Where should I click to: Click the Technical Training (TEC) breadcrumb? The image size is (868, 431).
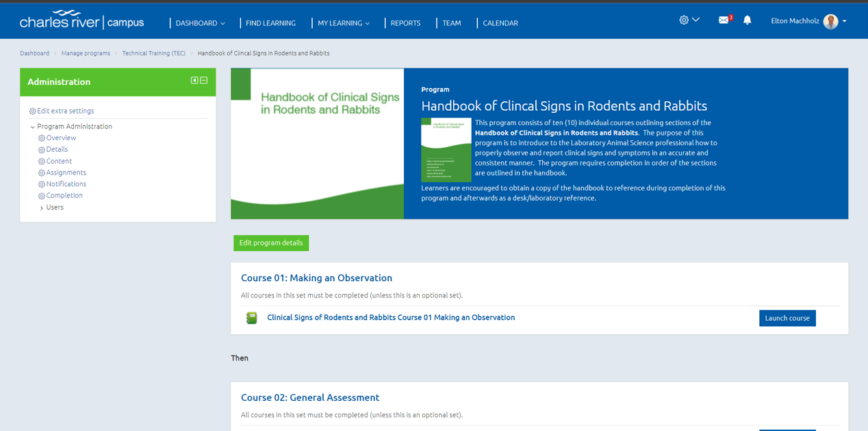[x=154, y=53]
